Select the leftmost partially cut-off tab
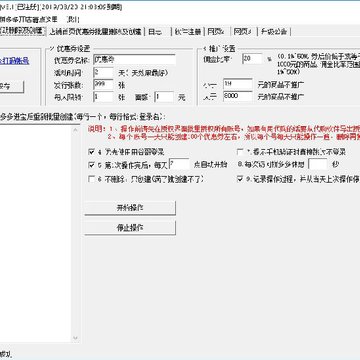Viewport: 360px width, 360px height. pyautogui.click(x=22, y=30)
